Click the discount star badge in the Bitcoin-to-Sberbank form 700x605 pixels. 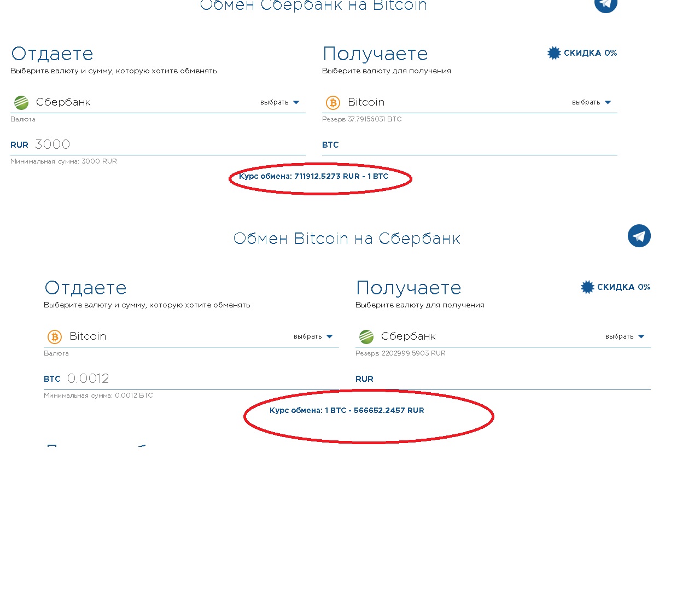587,287
